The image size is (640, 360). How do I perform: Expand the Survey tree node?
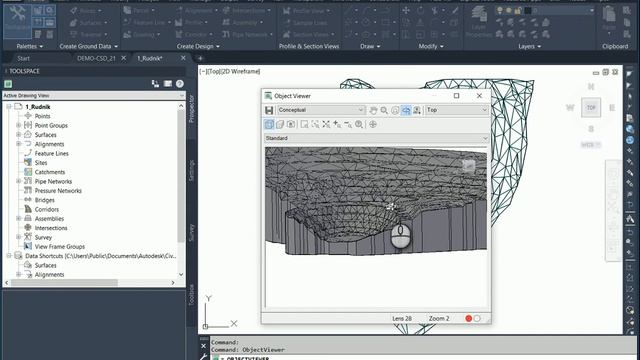(18, 237)
